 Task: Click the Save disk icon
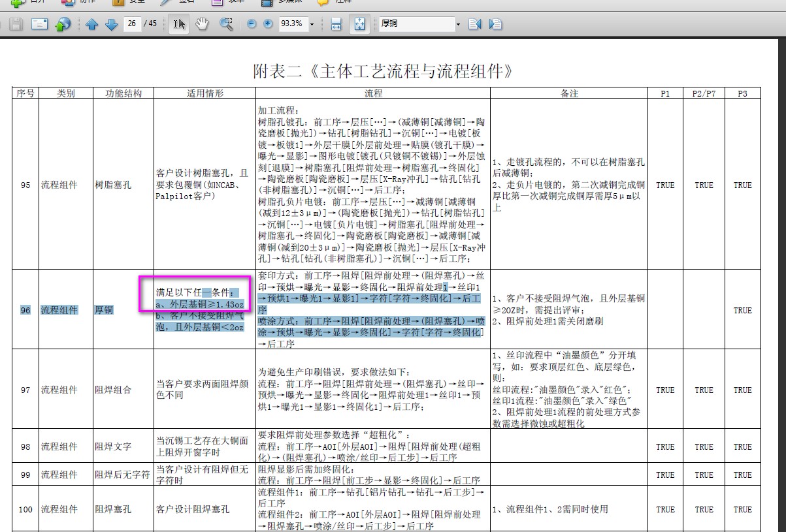[16, 24]
